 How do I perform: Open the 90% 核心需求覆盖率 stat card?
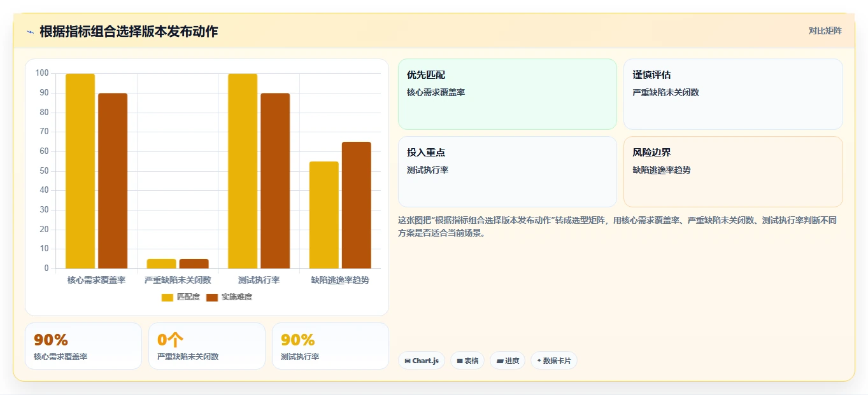[x=83, y=346]
